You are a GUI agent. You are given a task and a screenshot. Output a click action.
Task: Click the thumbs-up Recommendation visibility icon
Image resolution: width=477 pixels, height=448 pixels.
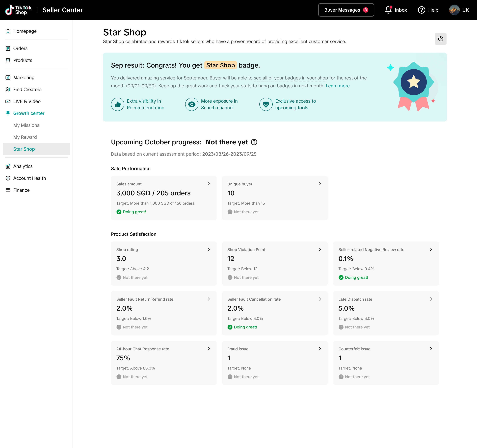[x=118, y=104]
